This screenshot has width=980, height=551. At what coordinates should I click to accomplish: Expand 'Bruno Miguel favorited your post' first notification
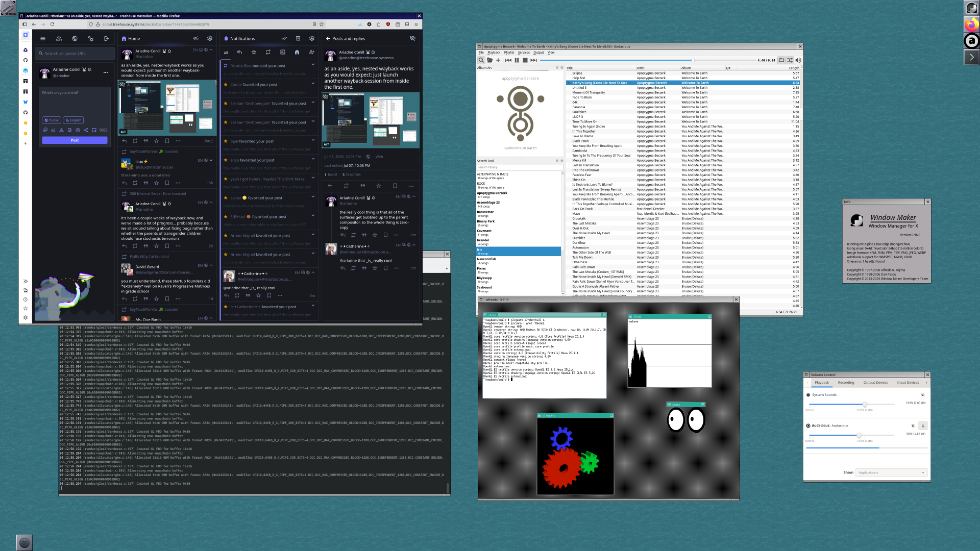click(313, 235)
